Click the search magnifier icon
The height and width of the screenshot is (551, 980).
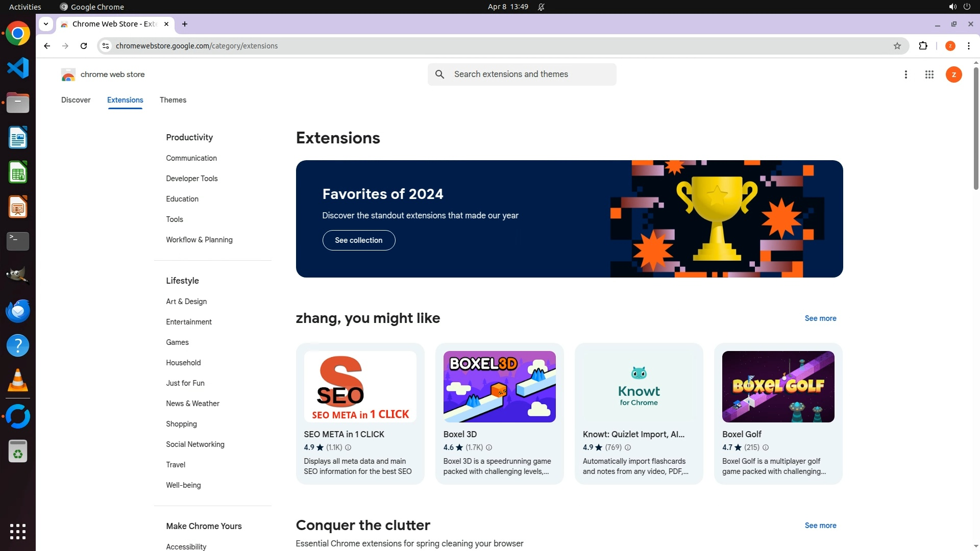tap(439, 74)
